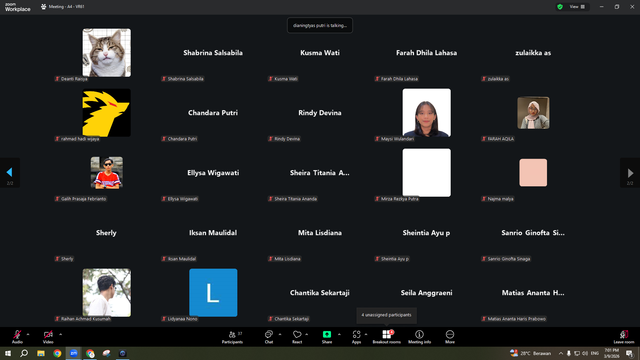Open the View layout menu
The width and height of the screenshot is (640, 360).
point(577,7)
